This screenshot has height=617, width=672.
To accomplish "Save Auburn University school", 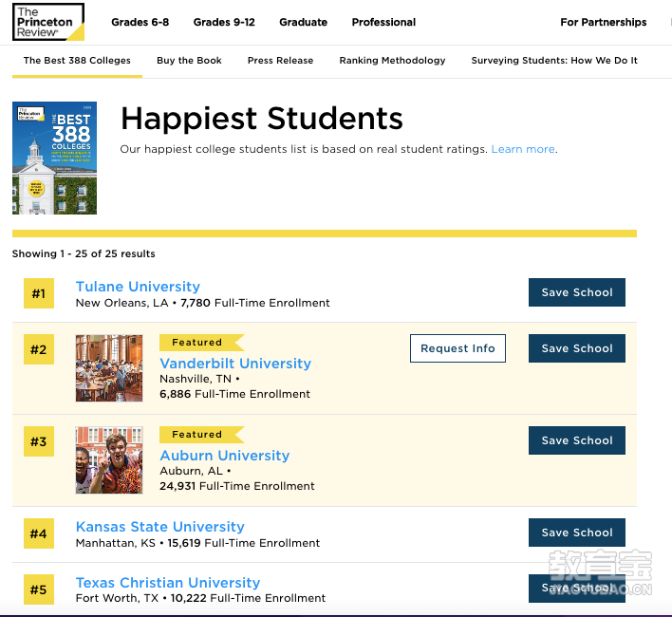I will coord(577,440).
